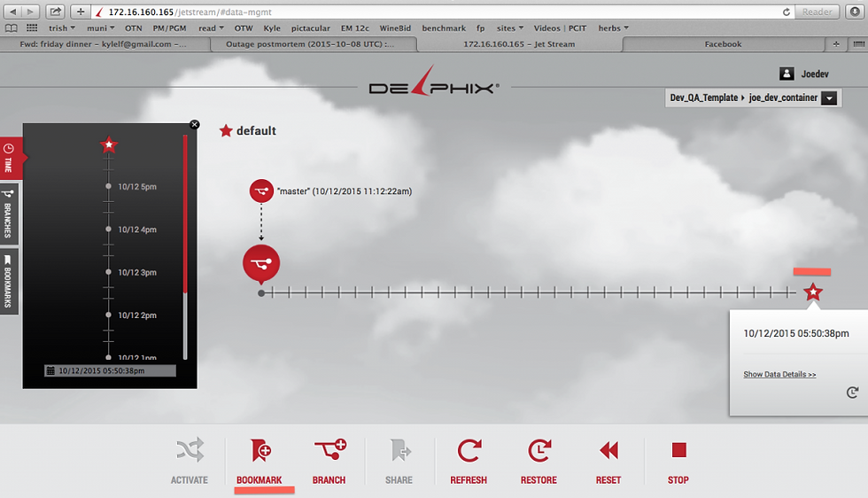Image resolution: width=868 pixels, height=498 pixels.
Task: Expand the trish bookmarks folder
Action: coord(61,28)
